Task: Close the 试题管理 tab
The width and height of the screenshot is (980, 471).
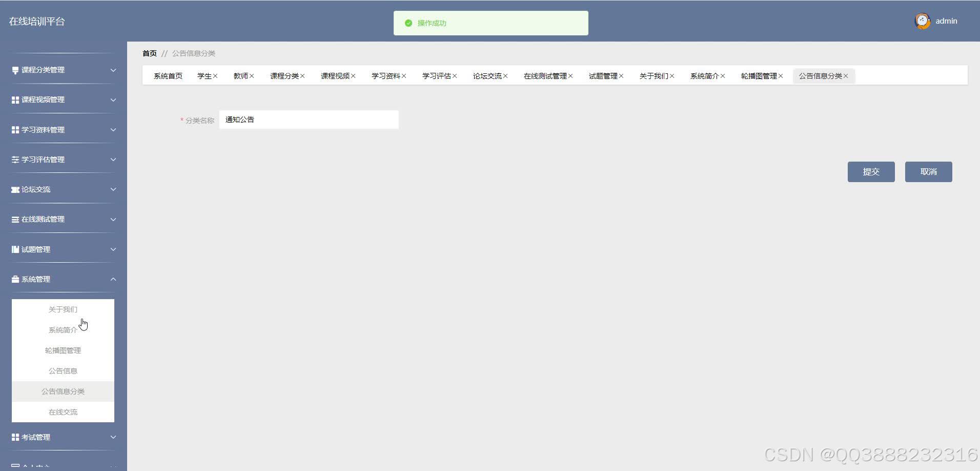Action: pyautogui.click(x=621, y=76)
